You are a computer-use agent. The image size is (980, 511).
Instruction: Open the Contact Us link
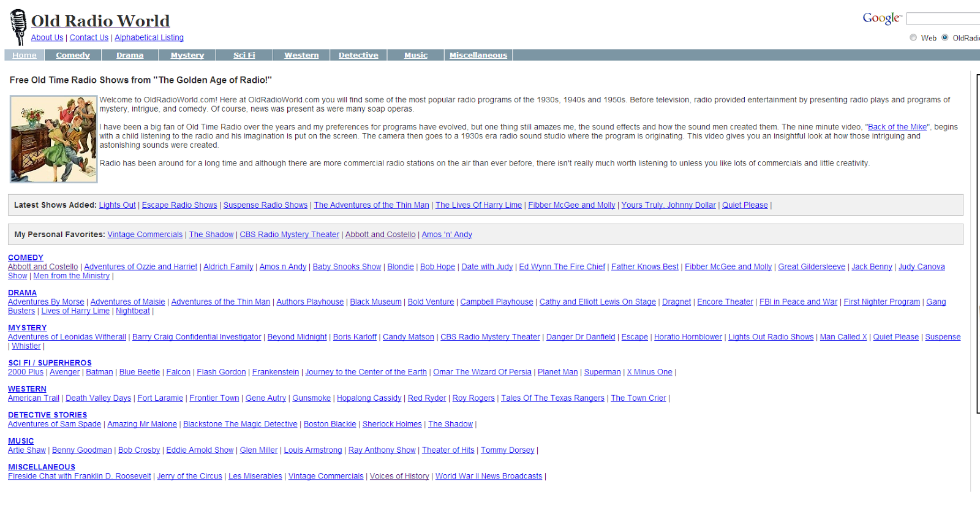(89, 37)
